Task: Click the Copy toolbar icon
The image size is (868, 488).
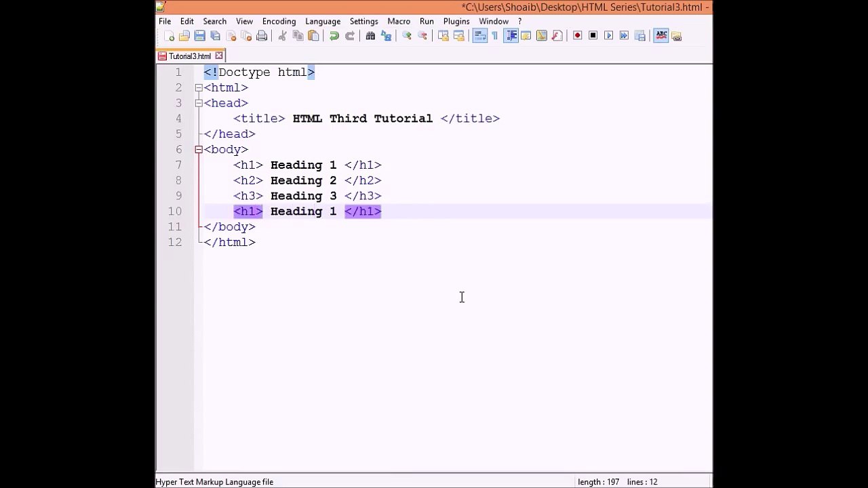Action: pyautogui.click(x=298, y=36)
